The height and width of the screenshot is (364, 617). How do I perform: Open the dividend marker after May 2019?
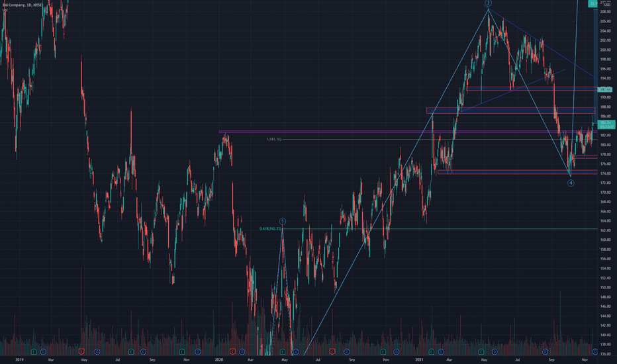(x=97, y=351)
